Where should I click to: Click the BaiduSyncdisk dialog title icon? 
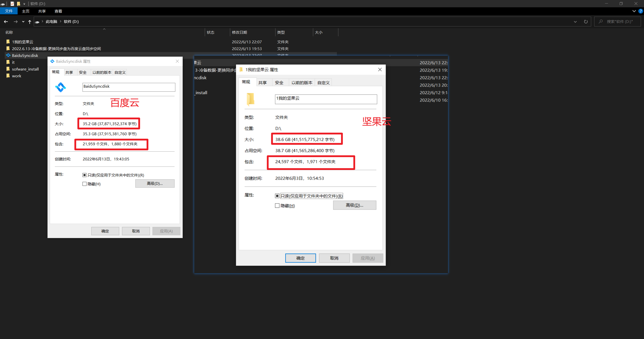pos(52,61)
